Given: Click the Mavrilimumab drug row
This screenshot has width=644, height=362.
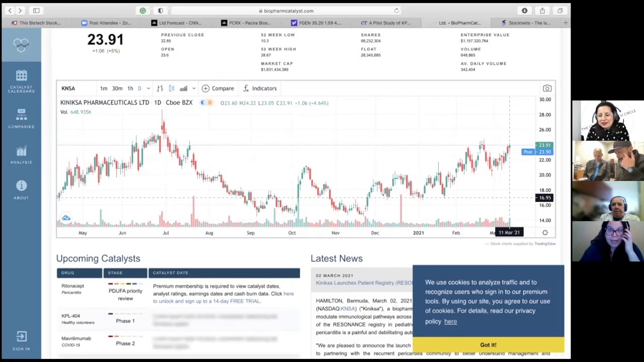Looking at the screenshot, I should point(178,342).
